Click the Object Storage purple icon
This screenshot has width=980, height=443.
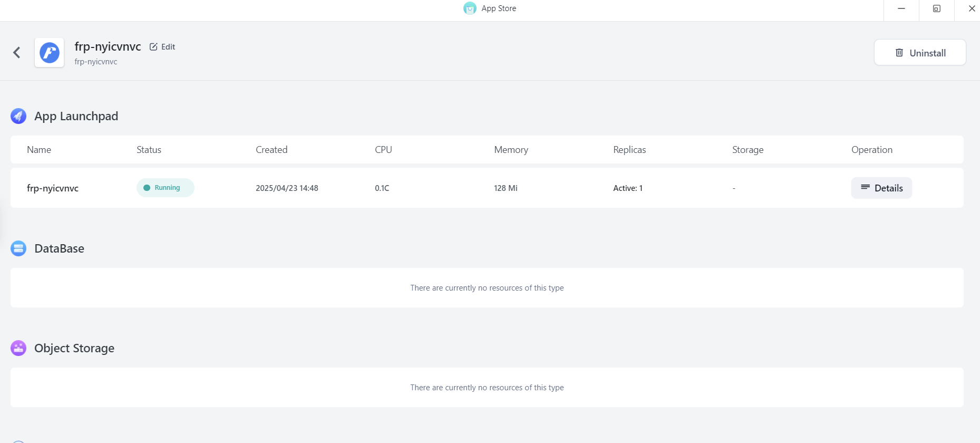click(x=18, y=348)
